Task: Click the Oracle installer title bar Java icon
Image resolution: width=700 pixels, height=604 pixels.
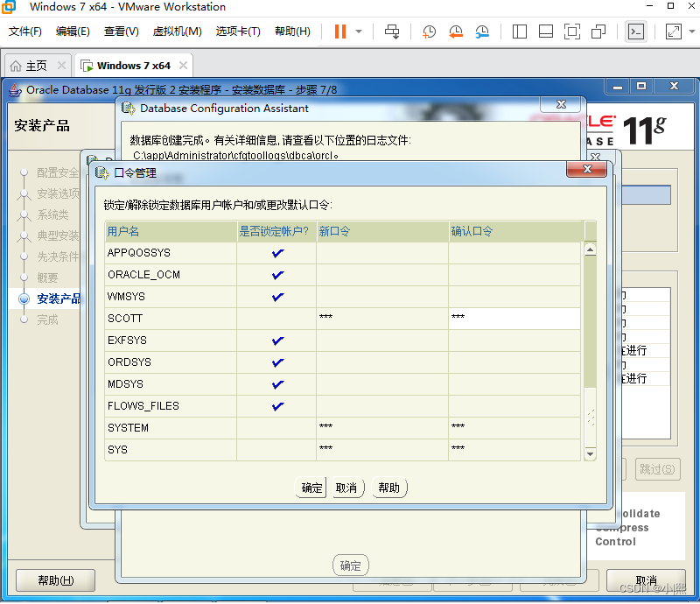Action: click(x=15, y=90)
